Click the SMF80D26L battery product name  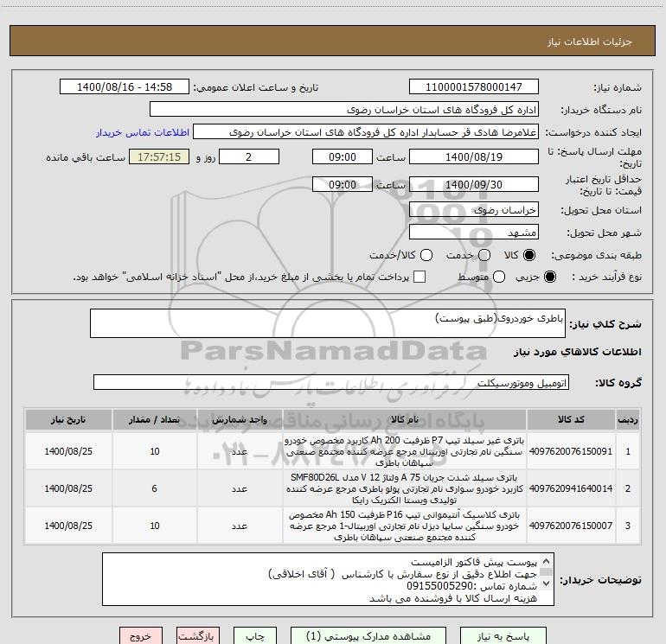click(405, 488)
